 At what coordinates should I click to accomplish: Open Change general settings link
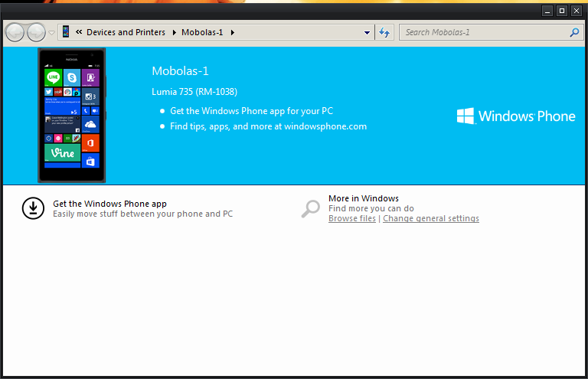click(x=431, y=218)
